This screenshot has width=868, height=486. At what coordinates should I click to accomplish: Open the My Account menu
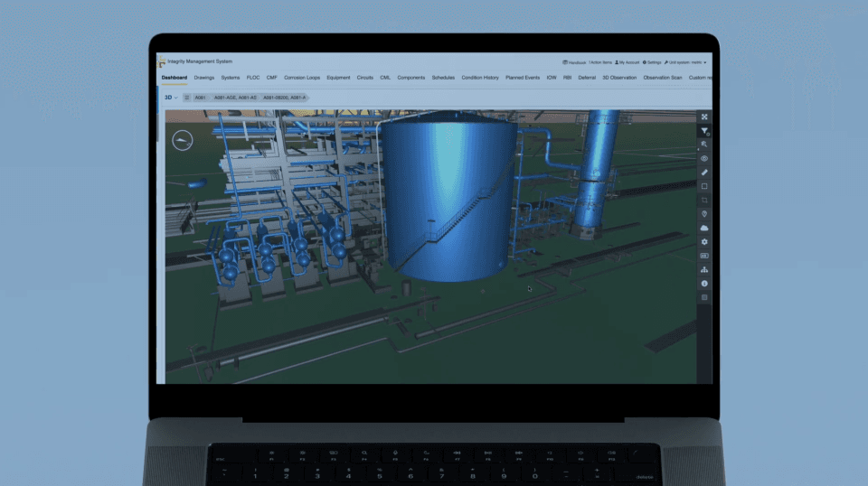627,62
